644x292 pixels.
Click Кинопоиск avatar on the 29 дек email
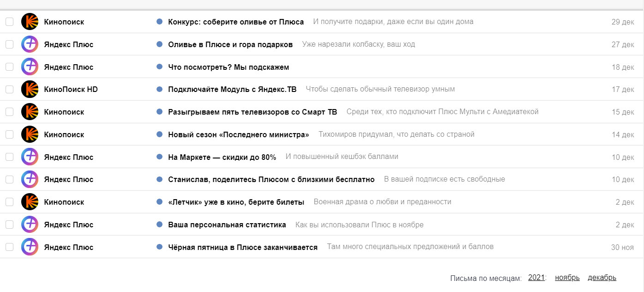coord(30,22)
